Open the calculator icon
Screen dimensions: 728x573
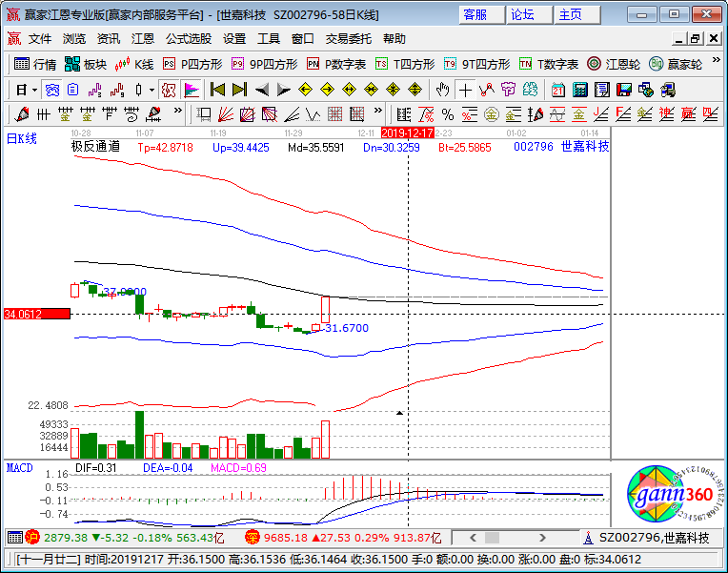(580, 90)
